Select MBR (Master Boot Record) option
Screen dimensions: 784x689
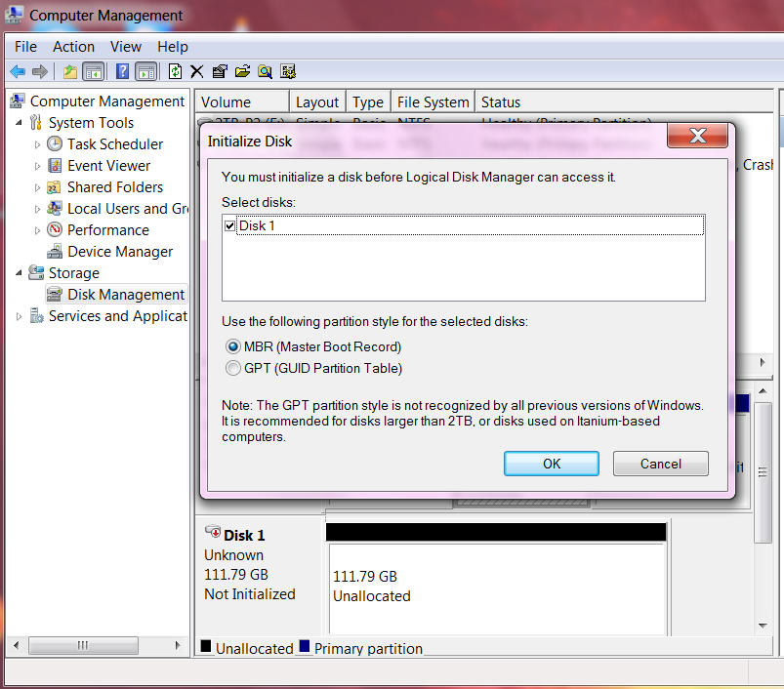click(233, 346)
